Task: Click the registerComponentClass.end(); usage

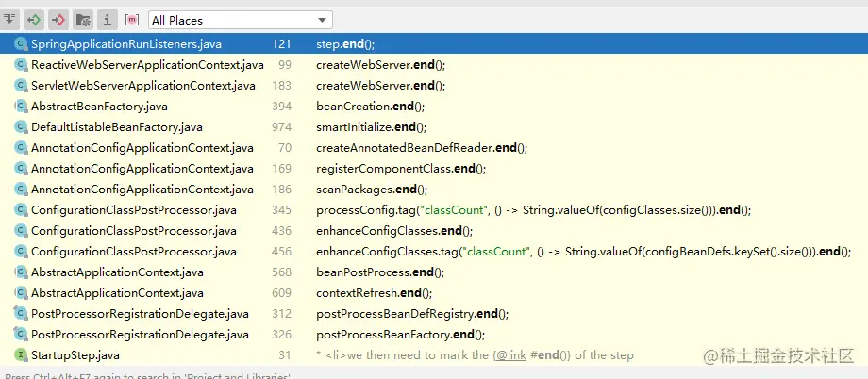Action: point(401,168)
